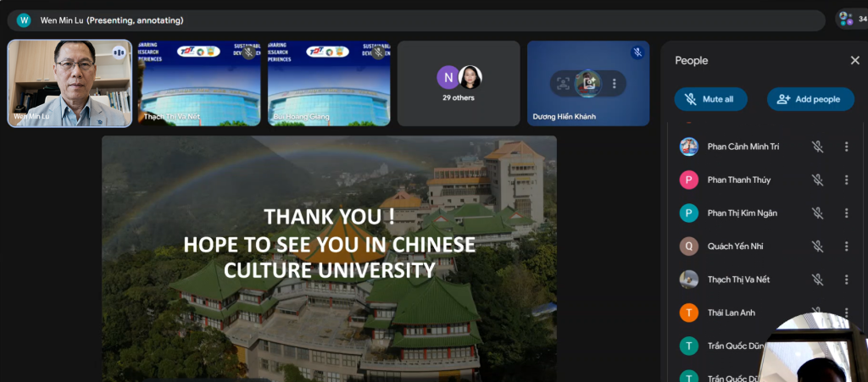The height and width of the screenshot is (382, 868).
Task: Mute Phan Thanh Thúy's microphone in list
Action: 817,180
